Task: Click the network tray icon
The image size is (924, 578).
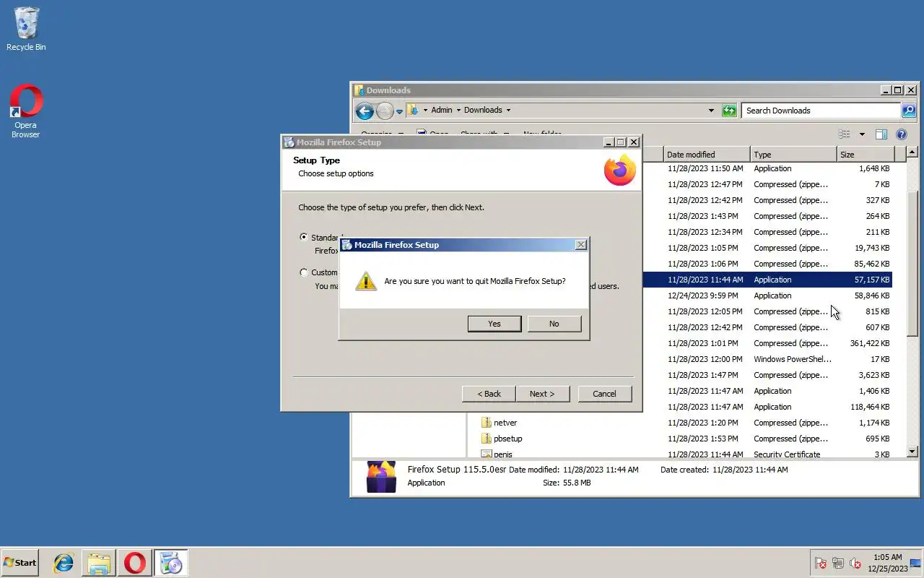Action: (838, 563)
